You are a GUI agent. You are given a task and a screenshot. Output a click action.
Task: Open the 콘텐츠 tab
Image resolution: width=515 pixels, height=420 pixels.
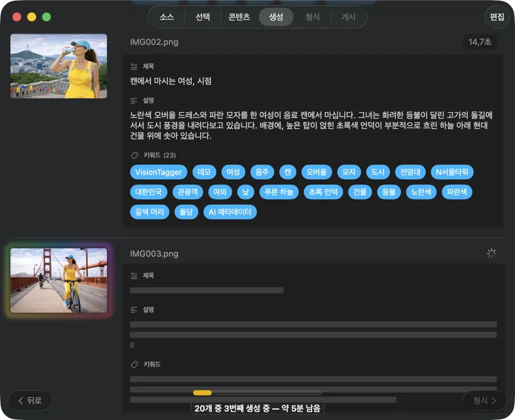pyautogui.click(x=239, y=17)
